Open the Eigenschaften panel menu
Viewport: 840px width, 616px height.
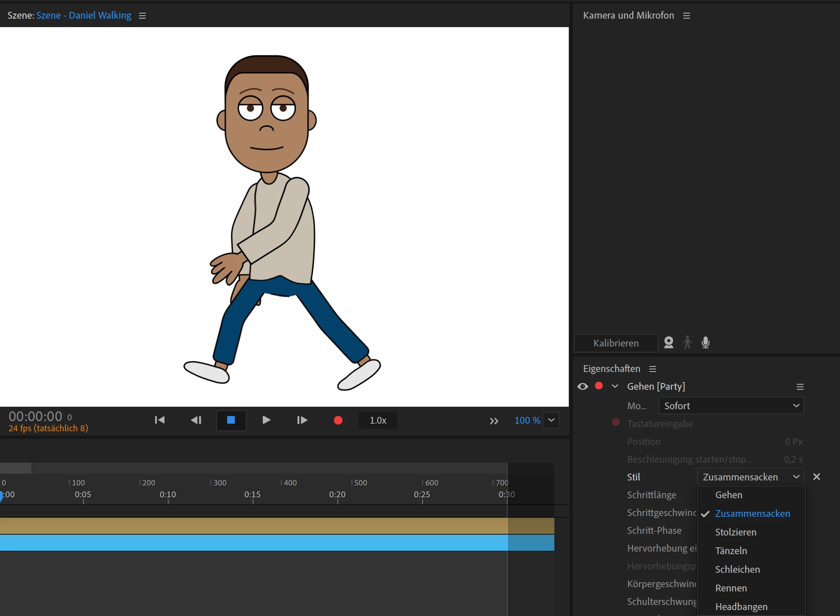(x=653, y=369)
